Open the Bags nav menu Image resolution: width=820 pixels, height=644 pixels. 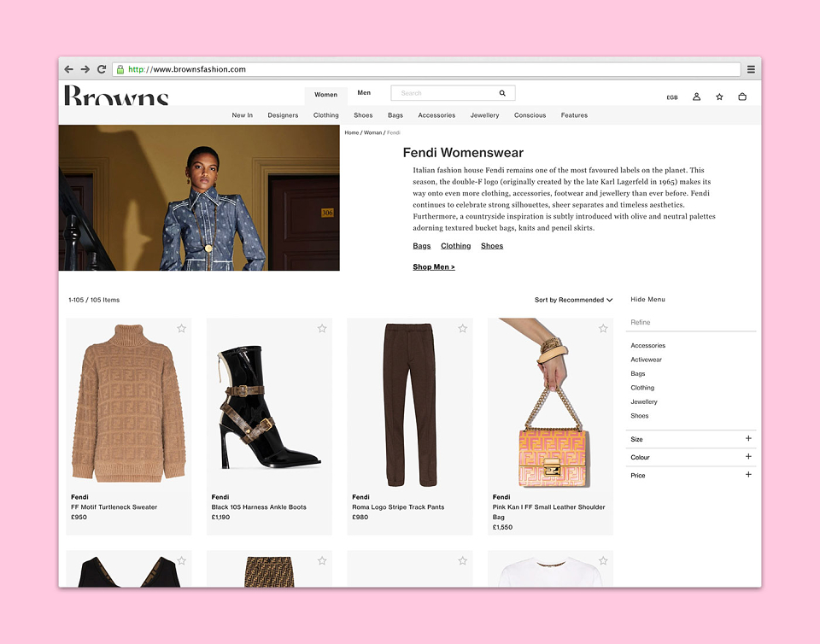pyautogui.click(x=395, y=115)
